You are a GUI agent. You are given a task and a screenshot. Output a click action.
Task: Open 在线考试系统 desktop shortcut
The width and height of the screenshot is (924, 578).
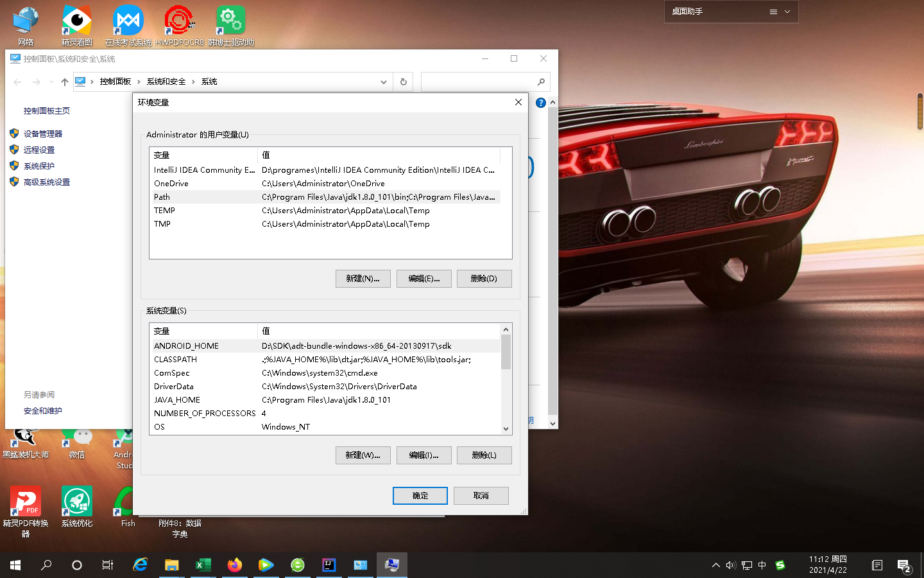pyautogui.click(x=128, y=26)
